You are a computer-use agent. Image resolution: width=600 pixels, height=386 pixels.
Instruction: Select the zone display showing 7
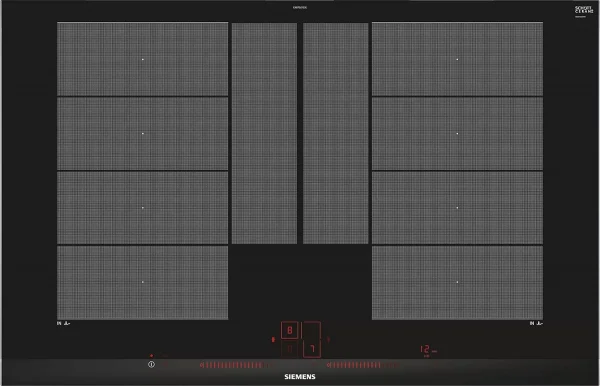click(312, 349)
